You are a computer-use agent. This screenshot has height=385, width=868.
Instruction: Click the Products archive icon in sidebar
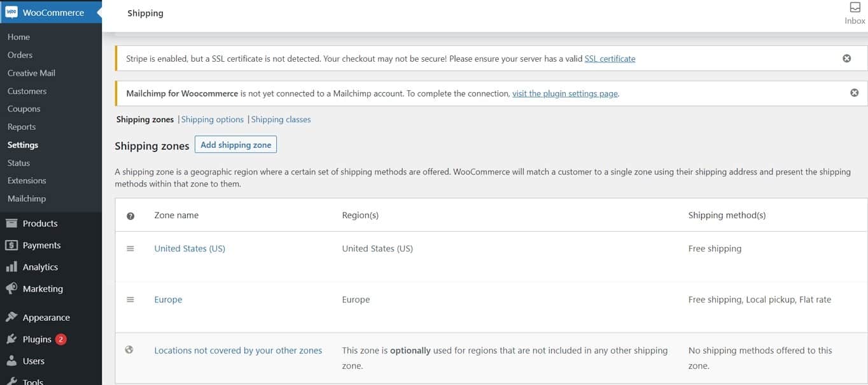coord(11,223)
